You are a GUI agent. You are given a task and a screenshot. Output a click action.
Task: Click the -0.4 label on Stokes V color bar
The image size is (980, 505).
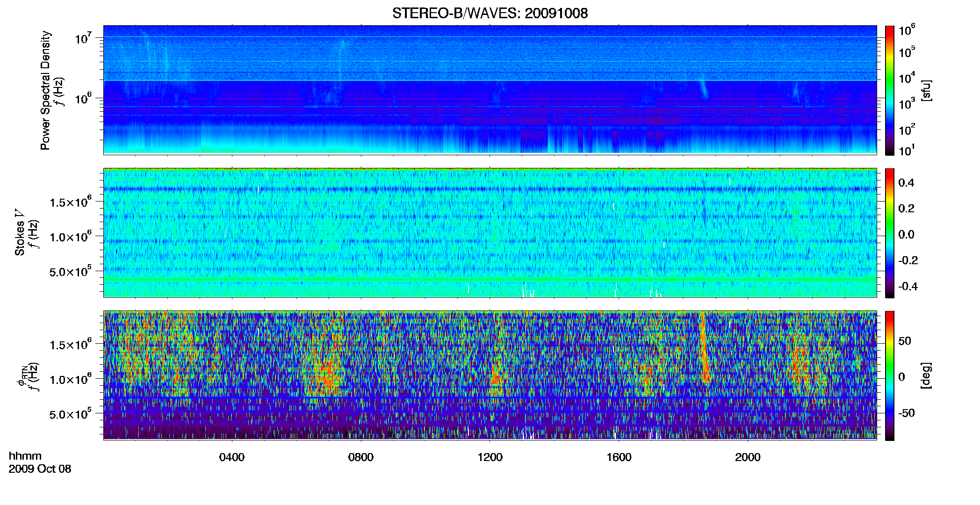coord(908,286)
